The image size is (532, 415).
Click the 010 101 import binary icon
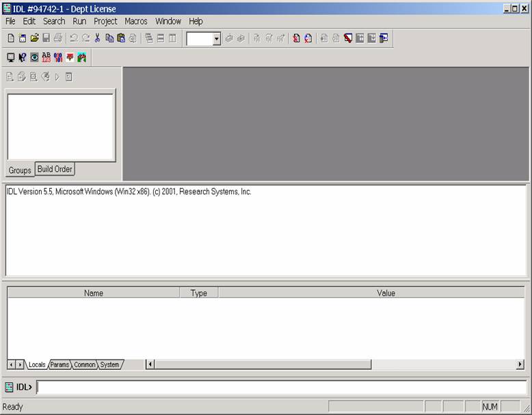tap(58, 57)
